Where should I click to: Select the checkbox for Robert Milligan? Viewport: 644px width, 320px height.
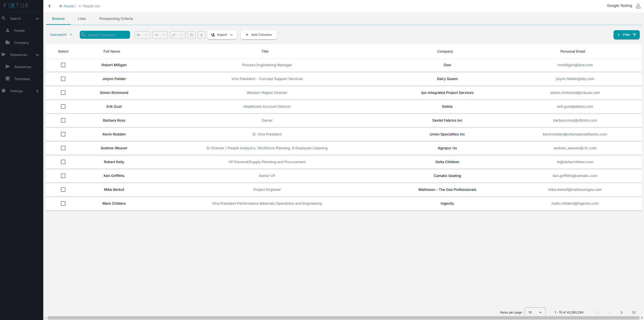point(63,65)
